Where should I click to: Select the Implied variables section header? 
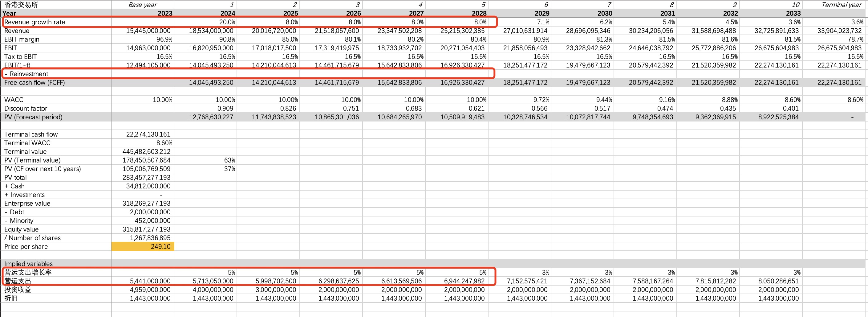point(29,264)
